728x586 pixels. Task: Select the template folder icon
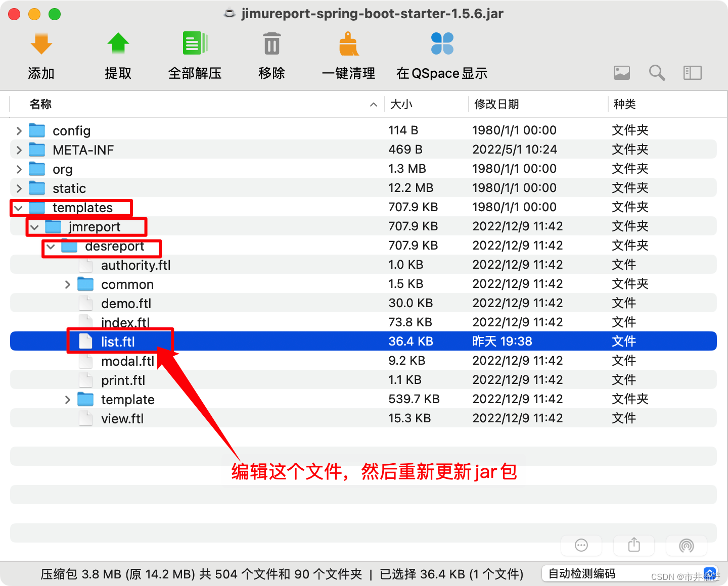(85, 399)
